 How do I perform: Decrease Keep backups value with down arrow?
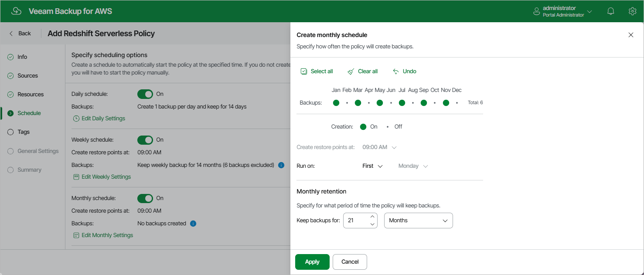pyautogui.click(x=372, y=224)
